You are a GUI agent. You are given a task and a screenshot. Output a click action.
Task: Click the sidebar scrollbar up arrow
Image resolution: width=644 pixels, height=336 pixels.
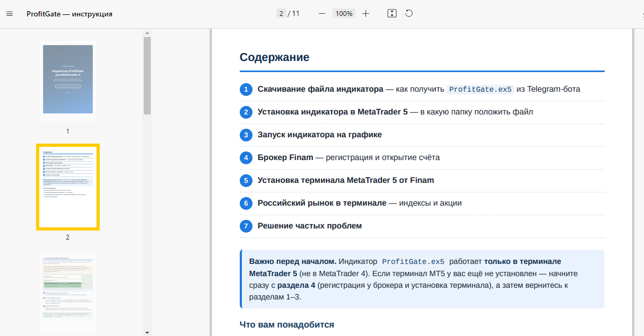[x=147, y=33]
